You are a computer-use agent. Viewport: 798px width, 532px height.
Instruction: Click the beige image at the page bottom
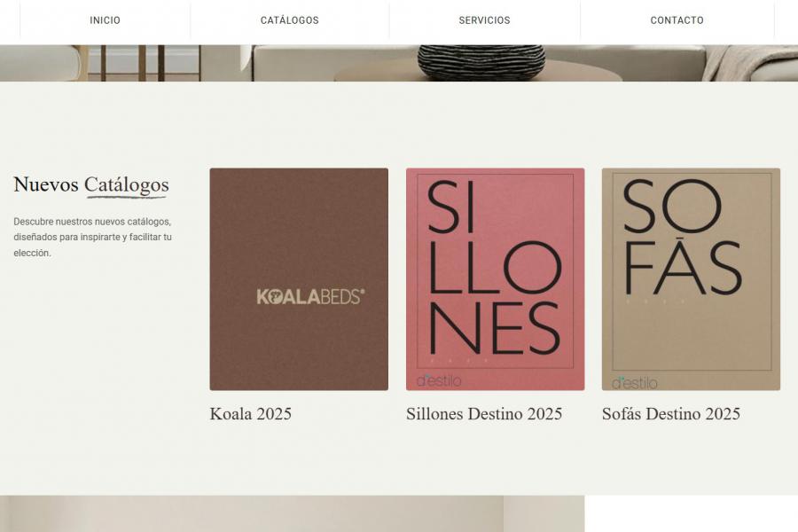[x=293, y=514]
